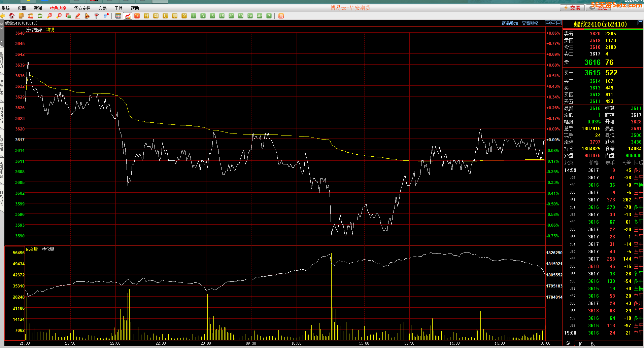This screenshot has height=348, width=644.
Task: Click the red-green buy/sell ratio bar
Action: pyautogui.click(x=603, y=30)
